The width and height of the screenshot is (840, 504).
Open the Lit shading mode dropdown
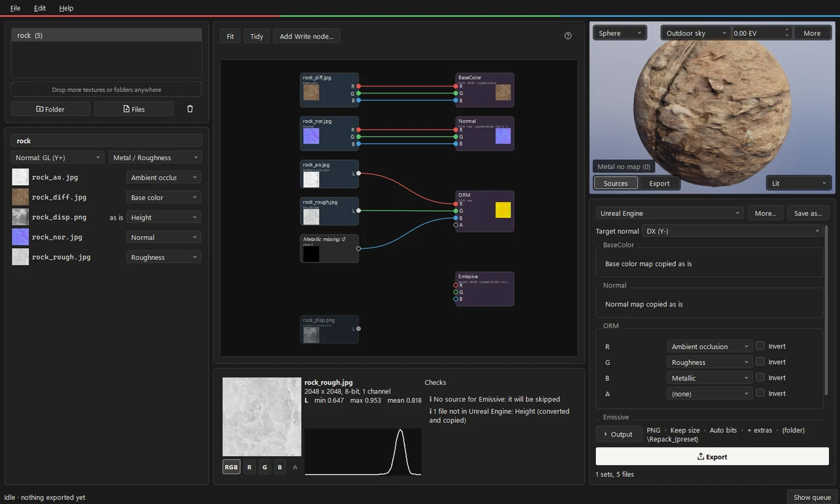pos(799,183)
